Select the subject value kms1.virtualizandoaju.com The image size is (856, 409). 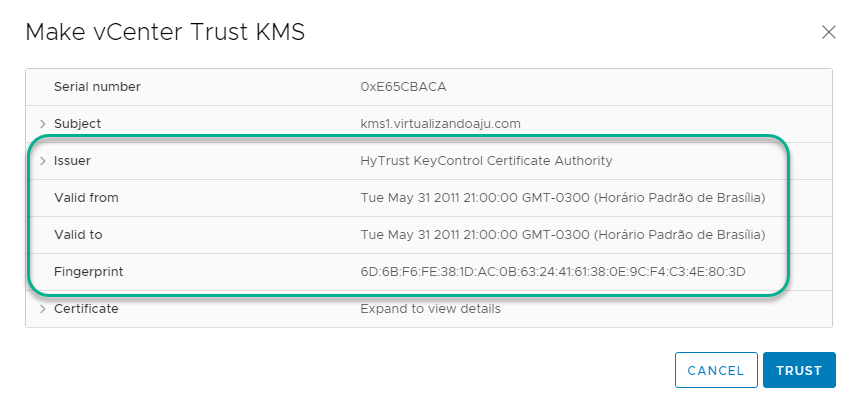(x=440, y=124)
